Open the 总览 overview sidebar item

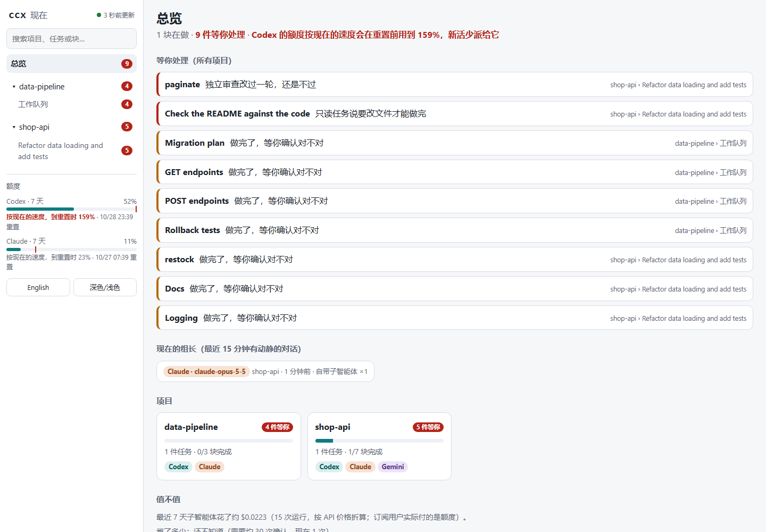(71, 64)
